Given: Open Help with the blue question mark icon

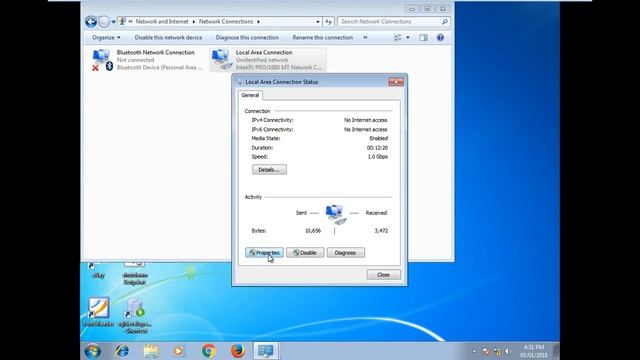Looking at the screenshot, I should (440, 38).
